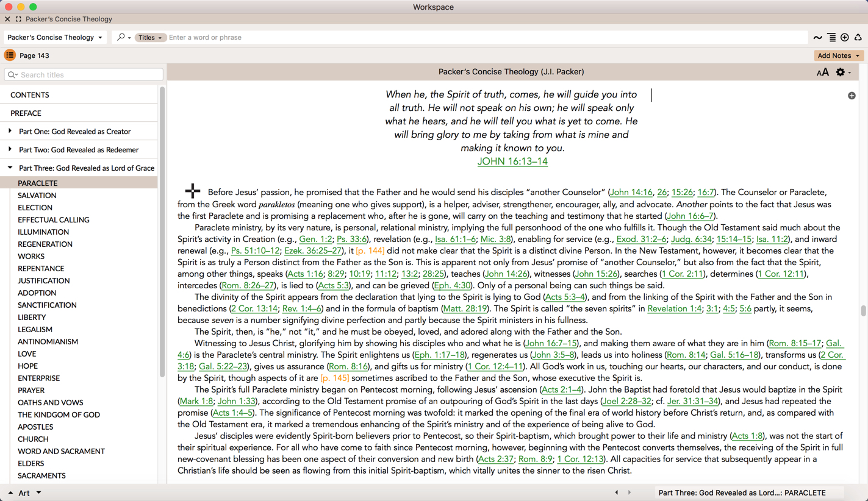
Task: Click the full-screen zone icon beside tab title
Action: (x=18, y=19)
